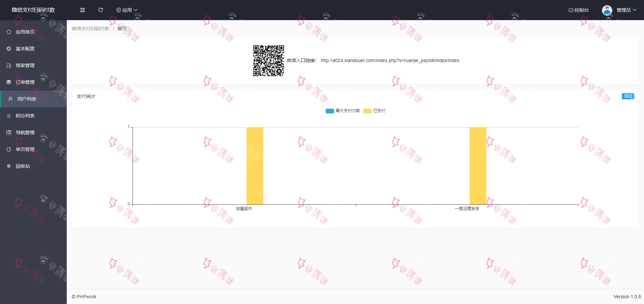Click the 微信入口链接 label
Image resolution: width=644 pixels, height=304 pixels.
[302, 60]
